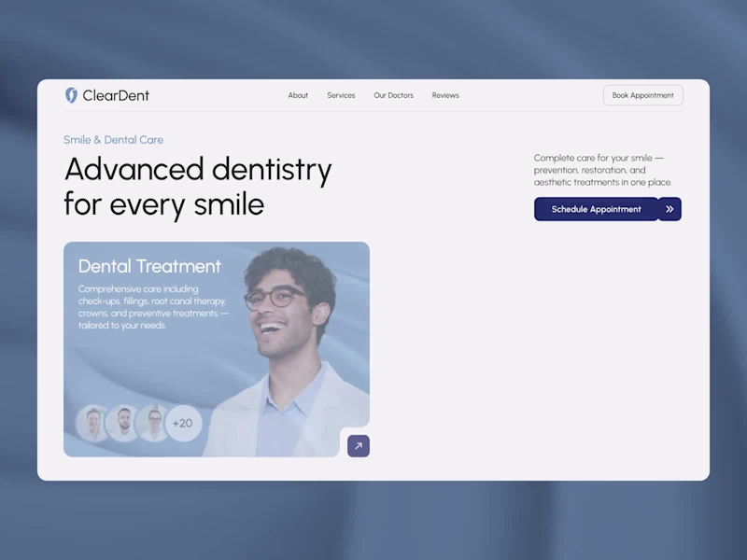Image resolution: width=747 pixels, height=560 pixels.
Task: Click the Dental Treatment card title
Action: coord(149,266)
